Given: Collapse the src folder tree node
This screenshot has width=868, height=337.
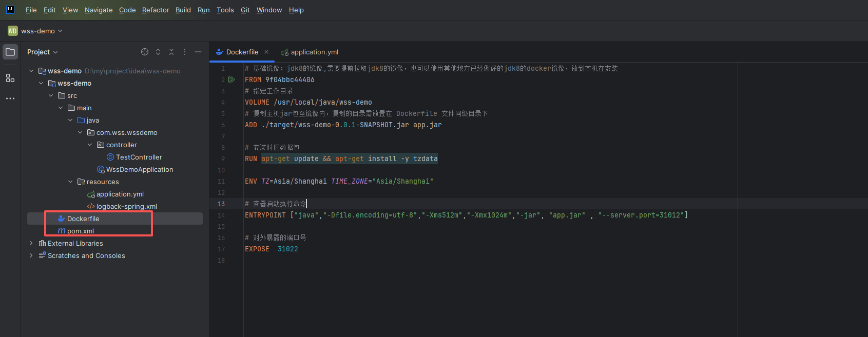Looking at the screenshot, I should (51, 95).
